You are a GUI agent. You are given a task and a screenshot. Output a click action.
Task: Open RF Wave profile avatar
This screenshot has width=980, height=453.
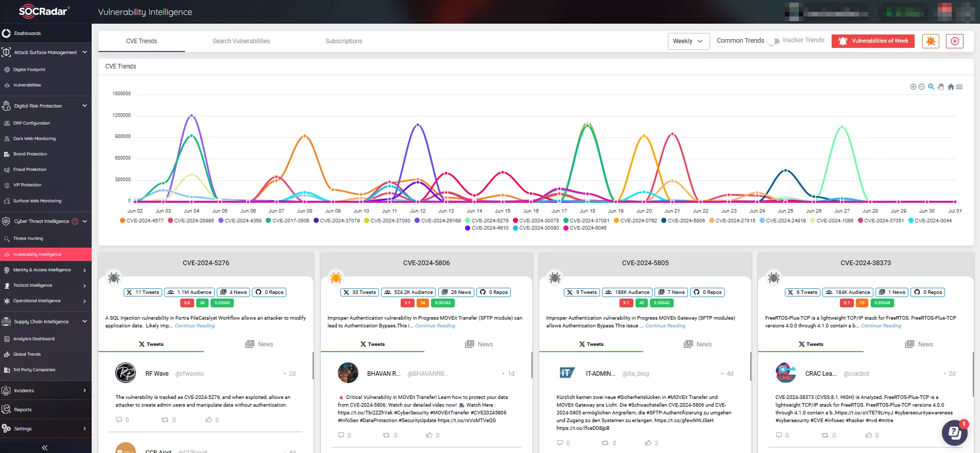126,373
